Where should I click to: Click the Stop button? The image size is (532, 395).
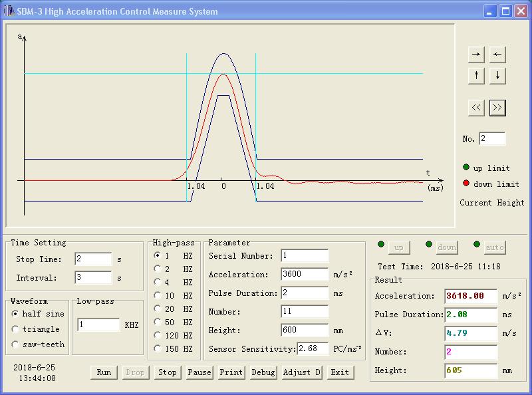pos(168,372)
